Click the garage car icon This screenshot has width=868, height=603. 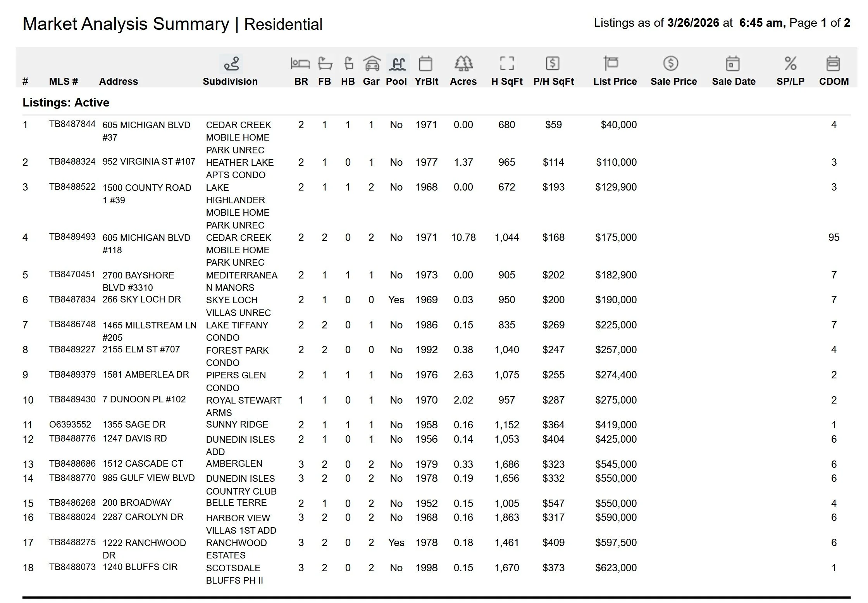[372, 64]
